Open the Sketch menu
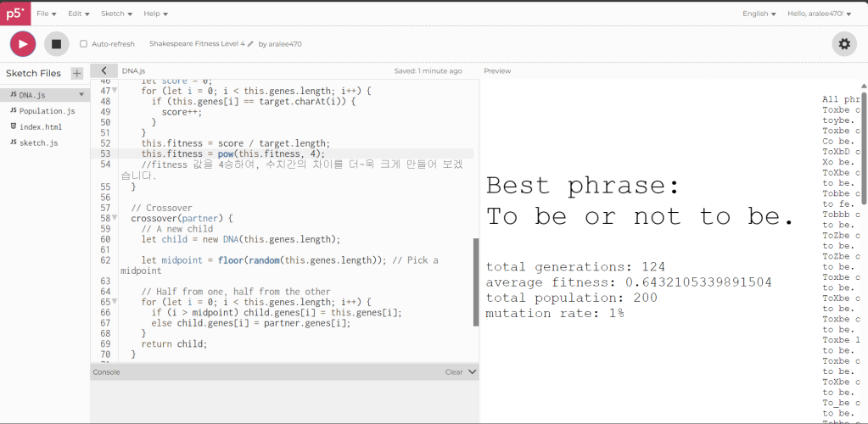868x424 pixels. [115, 14]
